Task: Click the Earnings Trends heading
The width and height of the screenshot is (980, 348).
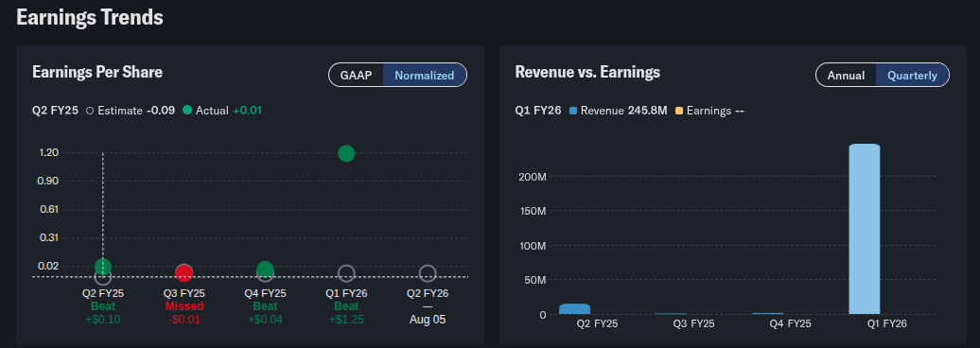Action: pos(90,17)
